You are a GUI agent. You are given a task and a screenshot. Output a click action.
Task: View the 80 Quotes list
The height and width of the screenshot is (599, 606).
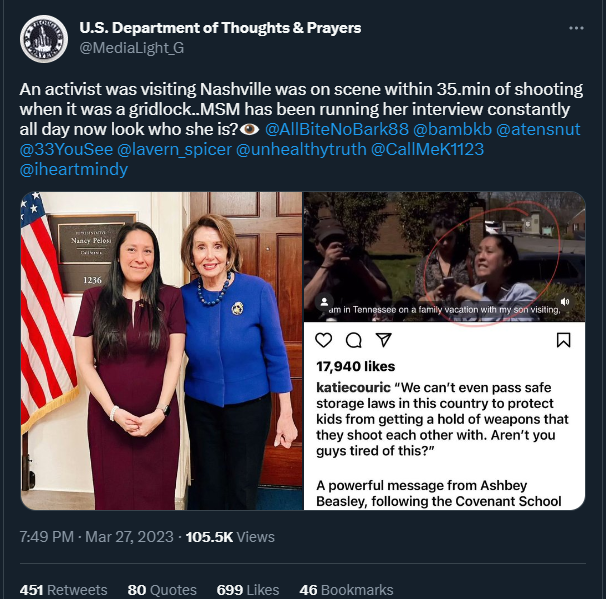click(162, 590)
